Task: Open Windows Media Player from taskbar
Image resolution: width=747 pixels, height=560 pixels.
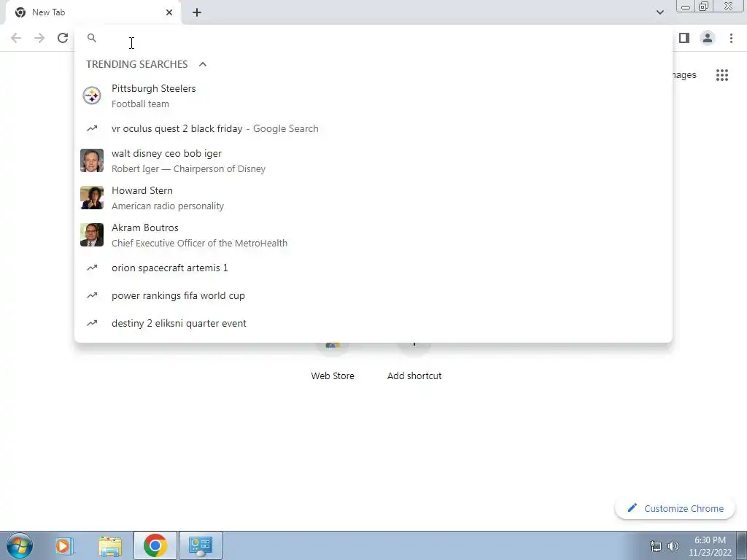Action: 64,545
